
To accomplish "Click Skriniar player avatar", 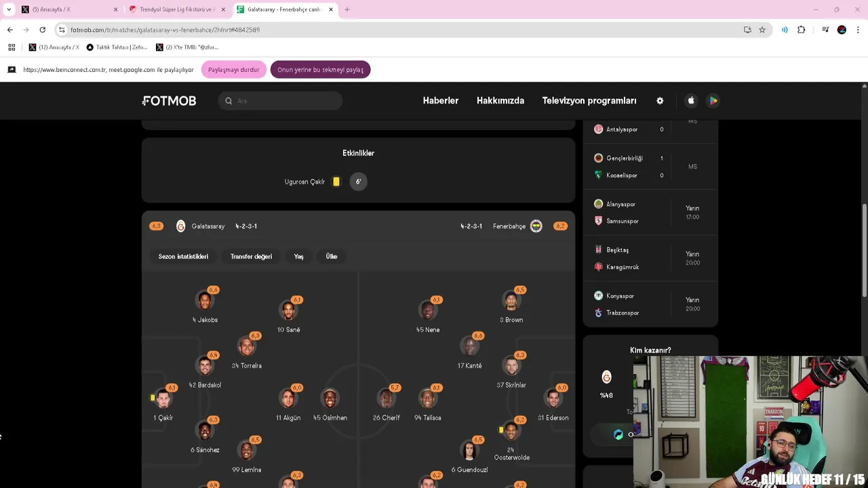I will pyautogui.click(x=511, y=366).
